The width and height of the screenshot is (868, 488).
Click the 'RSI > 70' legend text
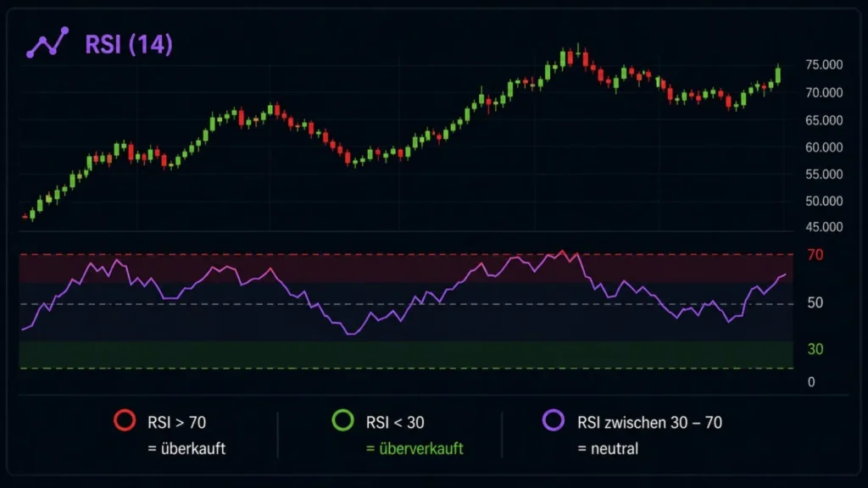176,423
